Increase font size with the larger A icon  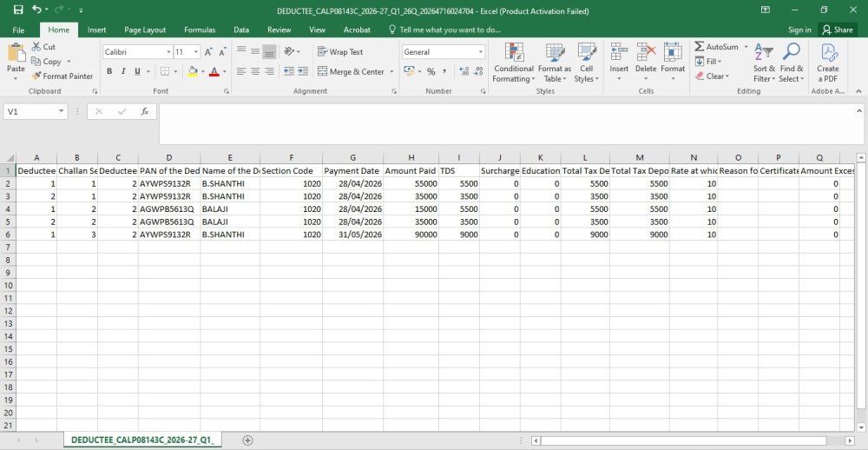208,52
